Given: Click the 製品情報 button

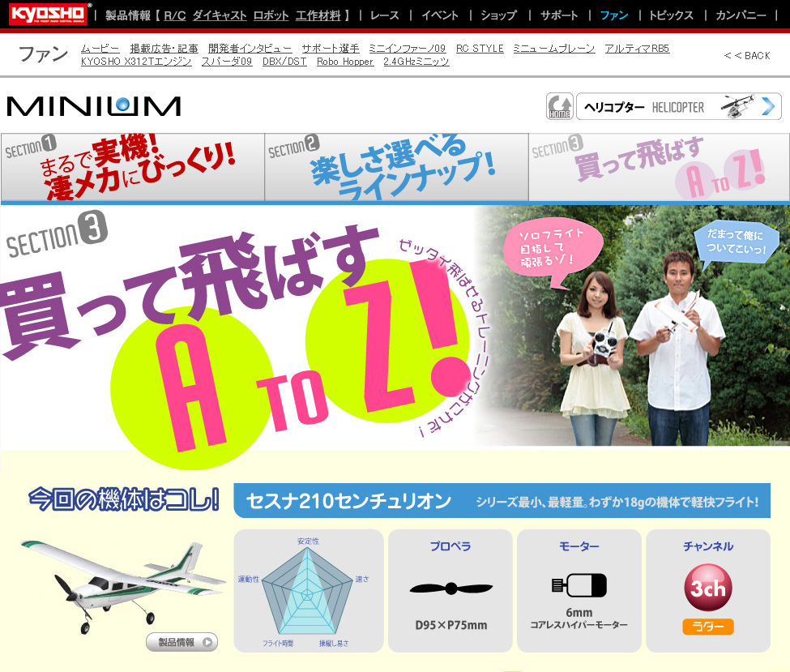Looking at the screenshot, I should pos(181,642).
